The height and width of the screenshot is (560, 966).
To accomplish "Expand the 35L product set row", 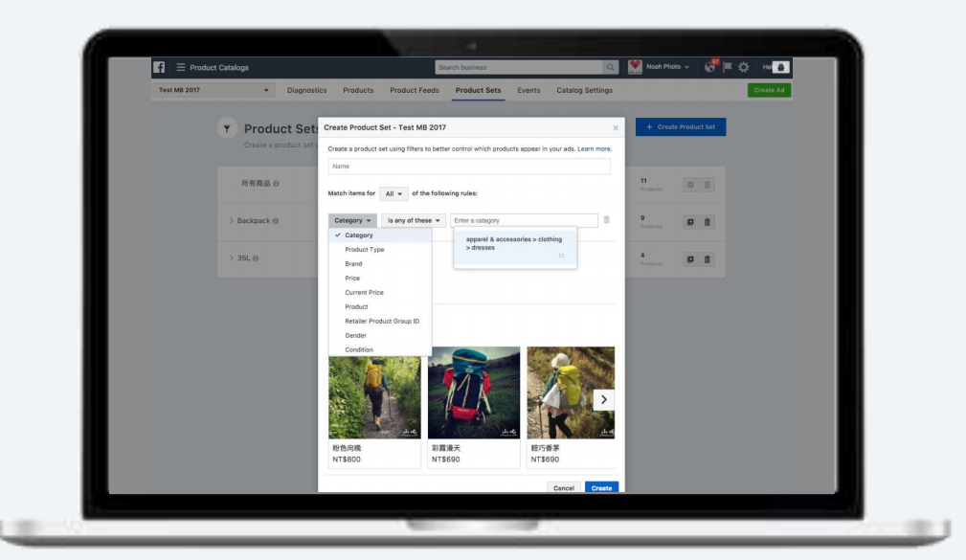I will click(x=231, y=258).
